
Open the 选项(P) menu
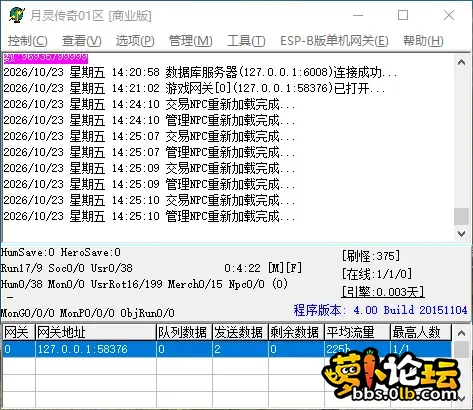click(x=135, y=41)
